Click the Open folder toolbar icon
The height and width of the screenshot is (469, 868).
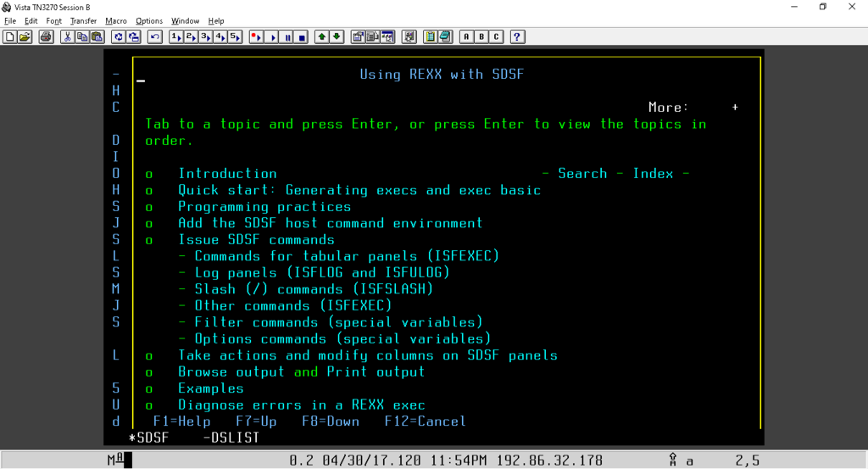coord(25,37)
